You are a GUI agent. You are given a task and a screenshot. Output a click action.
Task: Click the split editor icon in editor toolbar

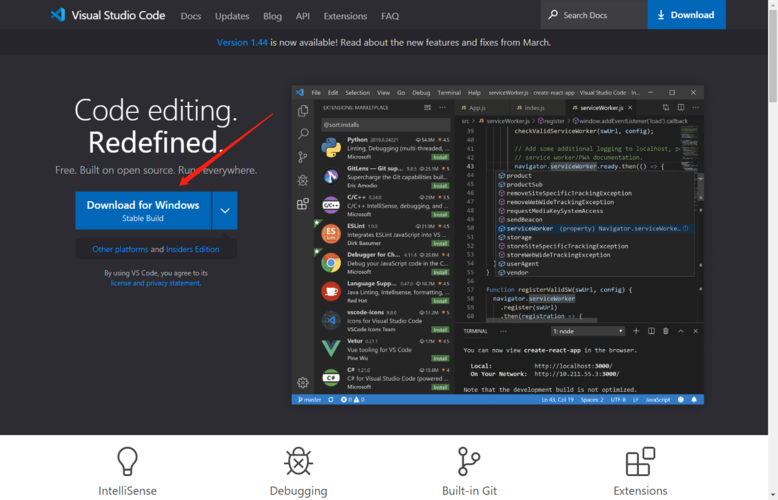coord(681,107)
